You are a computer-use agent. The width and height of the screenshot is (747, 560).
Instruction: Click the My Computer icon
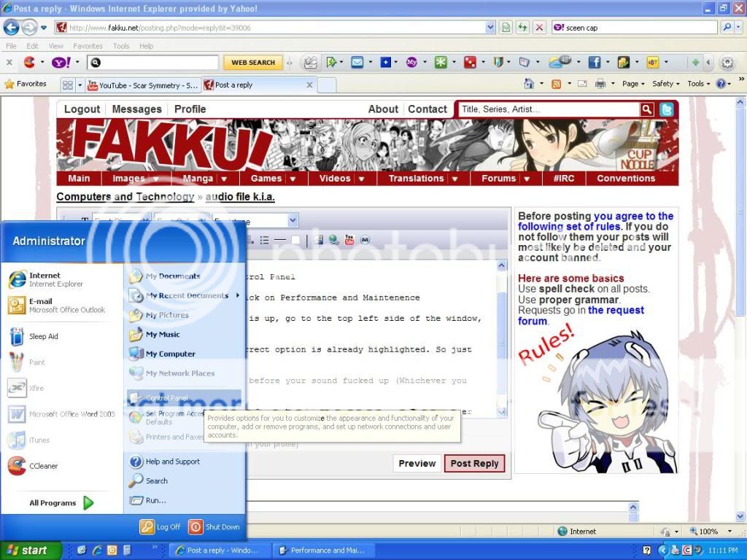tap(170, 354)
